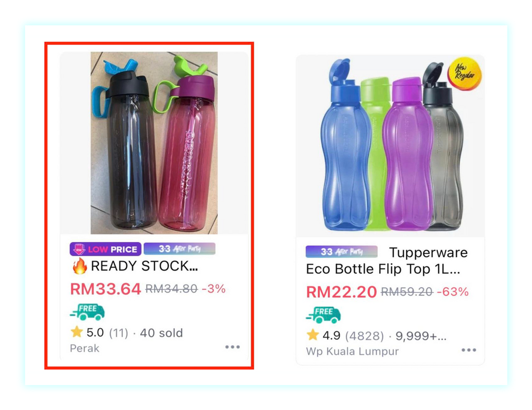Viewport: 532px width, 410px height.
Task: Click the 3.3 After Party badge on Eco Bottle listing
Action: (342, 252)
